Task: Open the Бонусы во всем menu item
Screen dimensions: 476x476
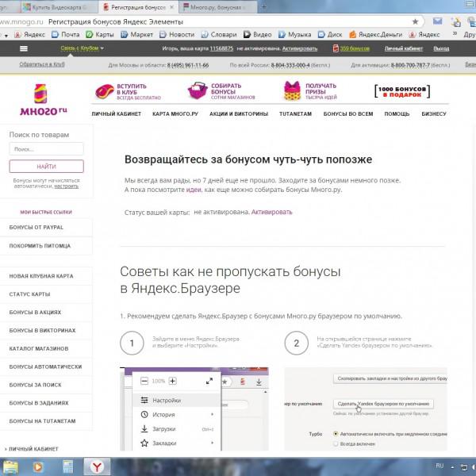Action: coord(348,113)
